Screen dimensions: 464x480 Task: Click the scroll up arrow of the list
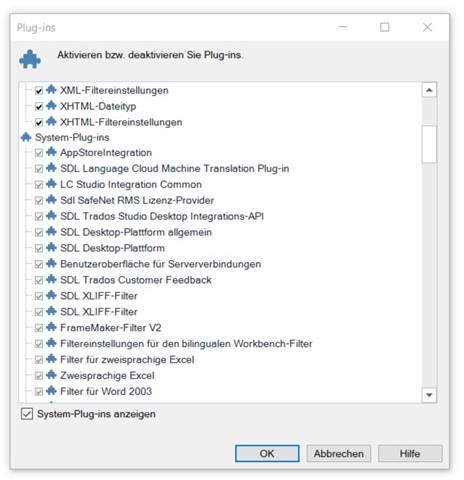(x=429, y=90)
